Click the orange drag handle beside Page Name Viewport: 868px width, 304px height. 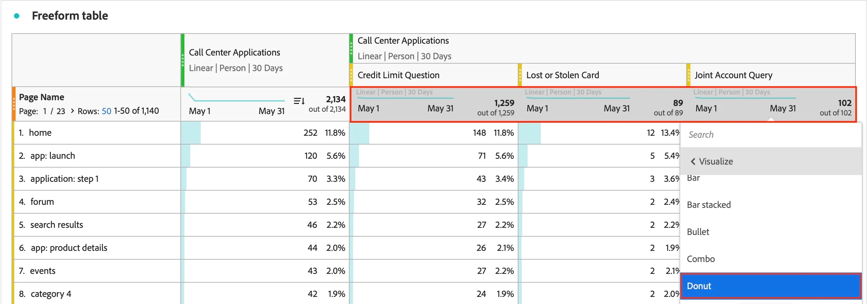tap(14, 104)
